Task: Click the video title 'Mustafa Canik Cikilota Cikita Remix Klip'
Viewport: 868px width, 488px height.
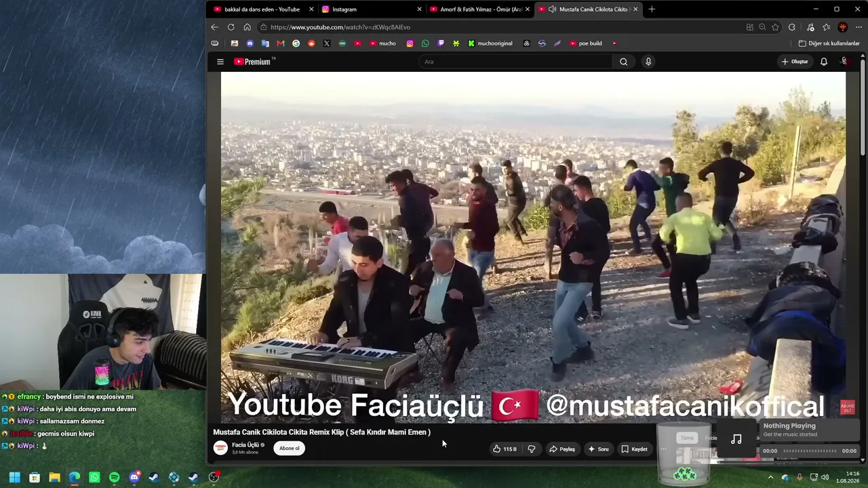Action: point(322,432)
